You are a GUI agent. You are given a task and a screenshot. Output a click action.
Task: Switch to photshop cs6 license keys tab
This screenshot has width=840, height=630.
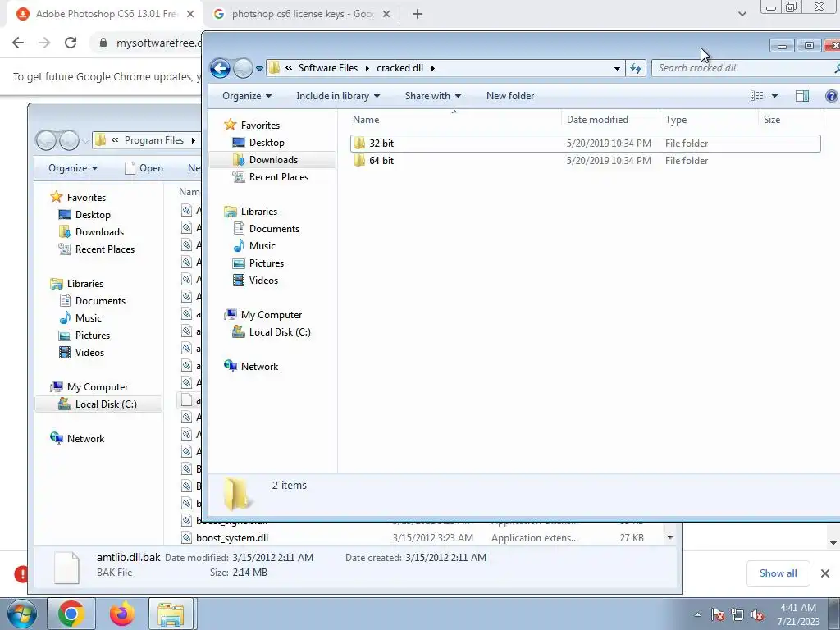pos(301,14)
